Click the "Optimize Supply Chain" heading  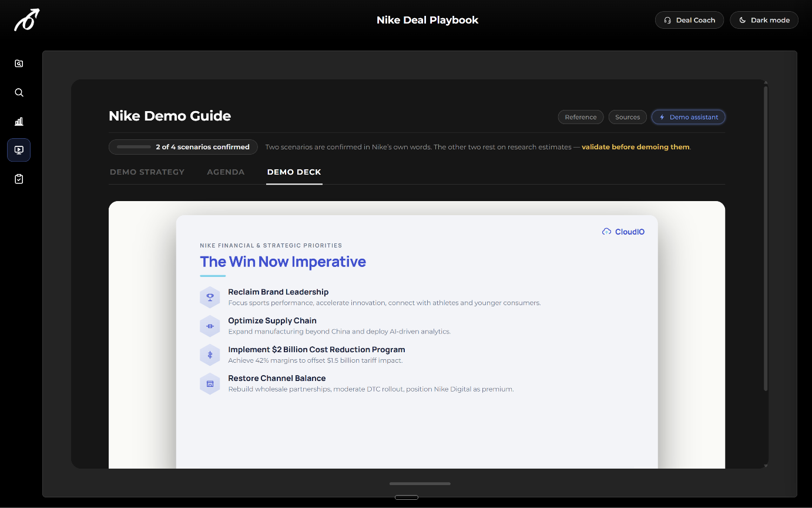(273, 320)
